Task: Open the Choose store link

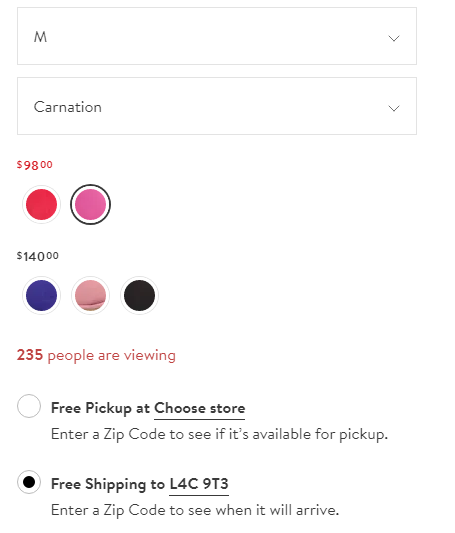Action: (199, 408)
